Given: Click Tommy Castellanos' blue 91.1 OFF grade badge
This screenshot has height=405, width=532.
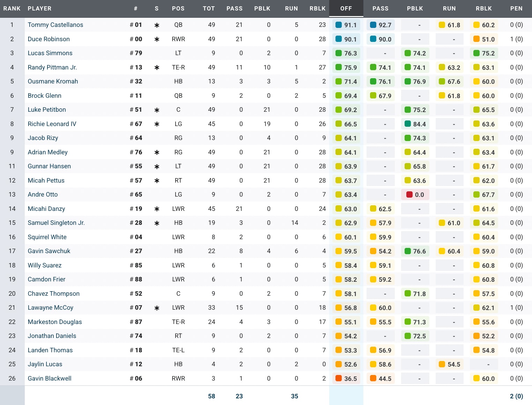Looking at the screenshot, I should point(346,25).
